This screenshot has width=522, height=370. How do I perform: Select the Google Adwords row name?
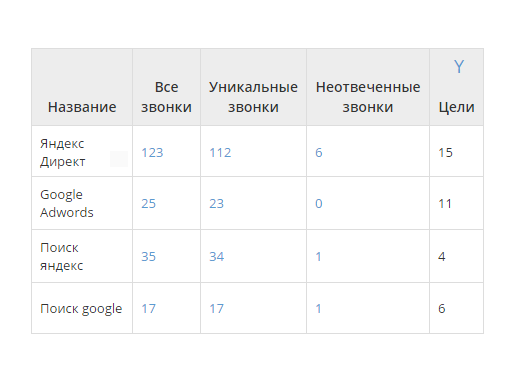tap(67, 203)
